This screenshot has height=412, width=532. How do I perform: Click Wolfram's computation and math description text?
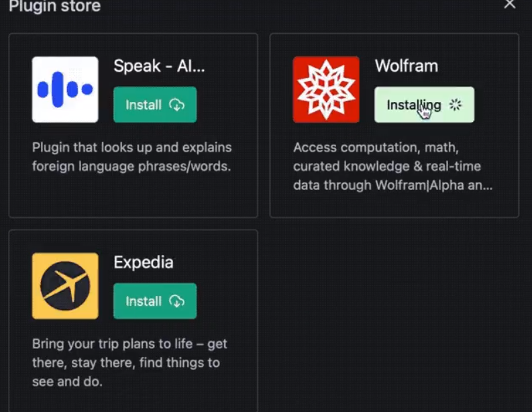(x=393, y=166)
